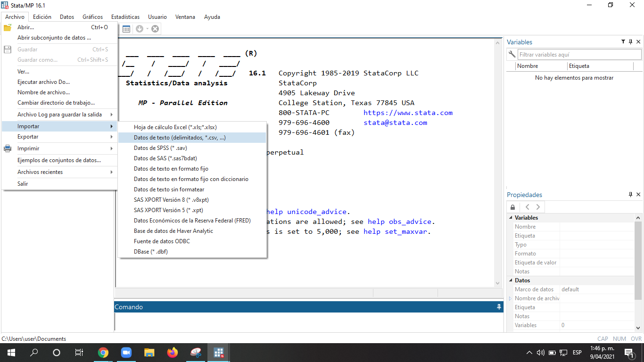Click the Results window vertical scrollbar
The width and height of the screenshot is (644, 362).
pos(497,163)
